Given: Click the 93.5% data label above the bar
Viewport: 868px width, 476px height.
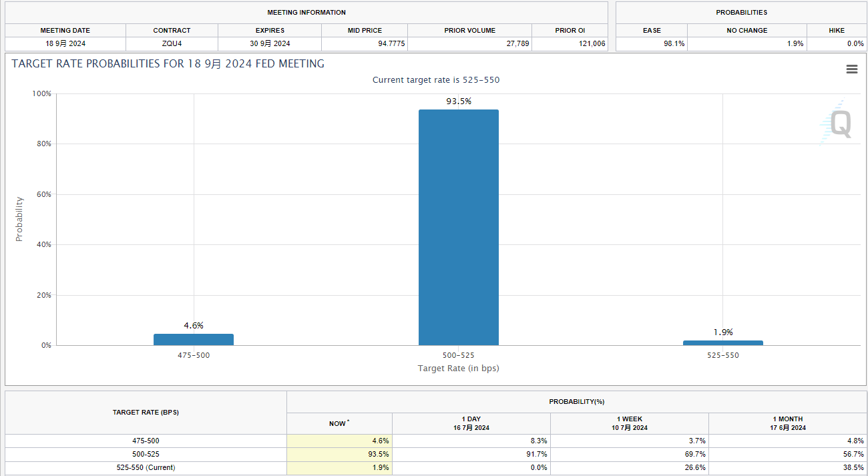Looking at the screenshot, I should 459,101.
